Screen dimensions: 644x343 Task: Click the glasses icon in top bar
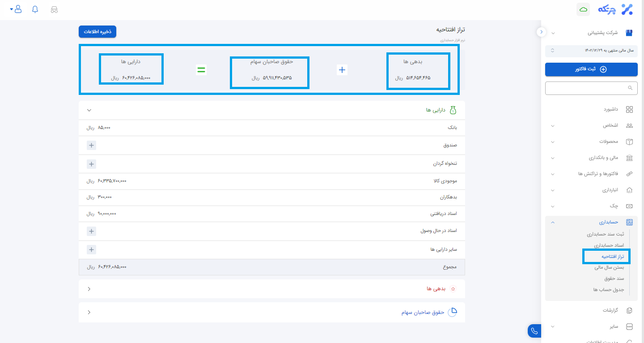click(54, 9)
